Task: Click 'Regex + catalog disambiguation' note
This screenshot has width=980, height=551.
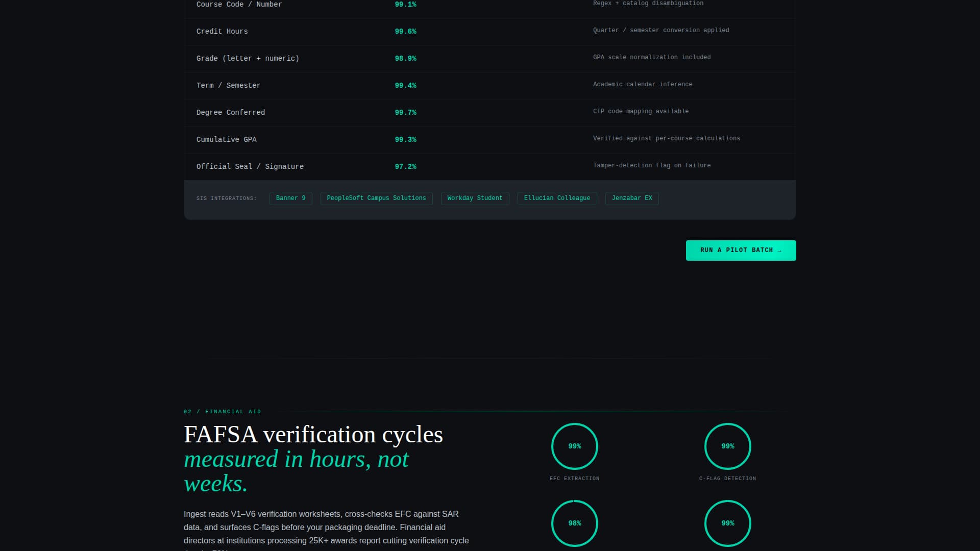Action: coord(648,4)
